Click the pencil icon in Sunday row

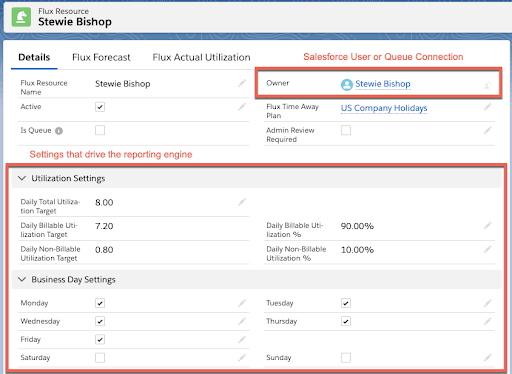point(488,358)
